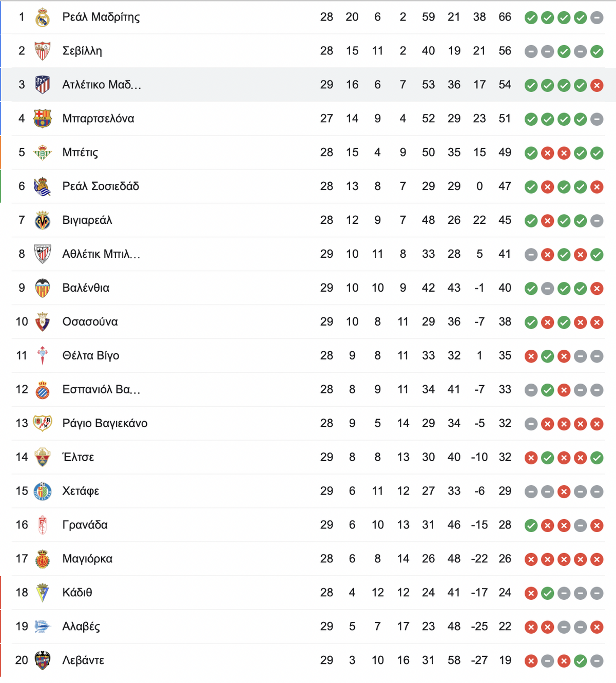Click Atlético's red loss icon in form column
The height and width of the screenshot is (683, 616).
tap(596, 85)
